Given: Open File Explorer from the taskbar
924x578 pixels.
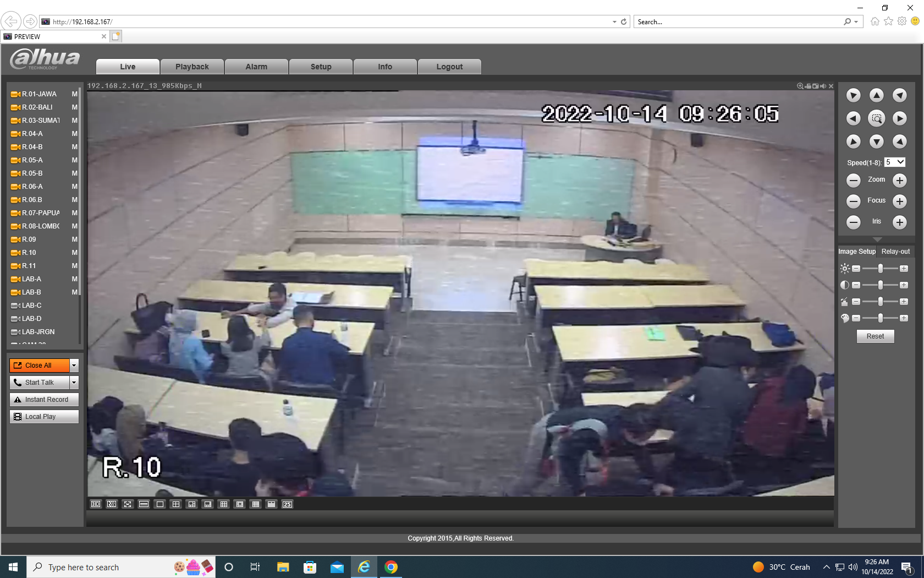Looking at the screenshot, I should [x=283, y=567].
